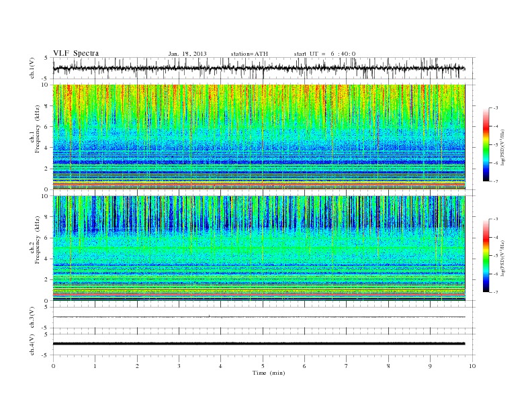This screenshot has width=532, height=411.
Task: Click the date text "Jan. 18, 2013"
Action: click(187, 54)
